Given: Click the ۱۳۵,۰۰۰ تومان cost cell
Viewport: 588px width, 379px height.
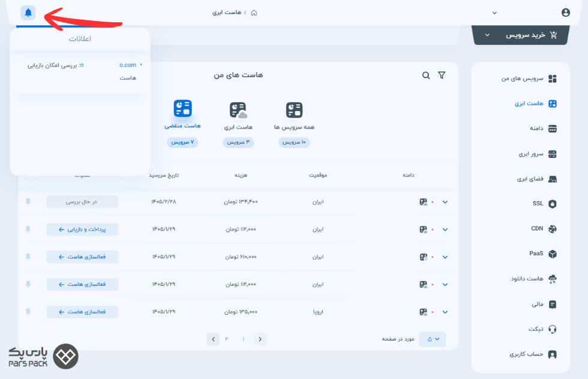Looking at the screenshot, I should (241, 312).
